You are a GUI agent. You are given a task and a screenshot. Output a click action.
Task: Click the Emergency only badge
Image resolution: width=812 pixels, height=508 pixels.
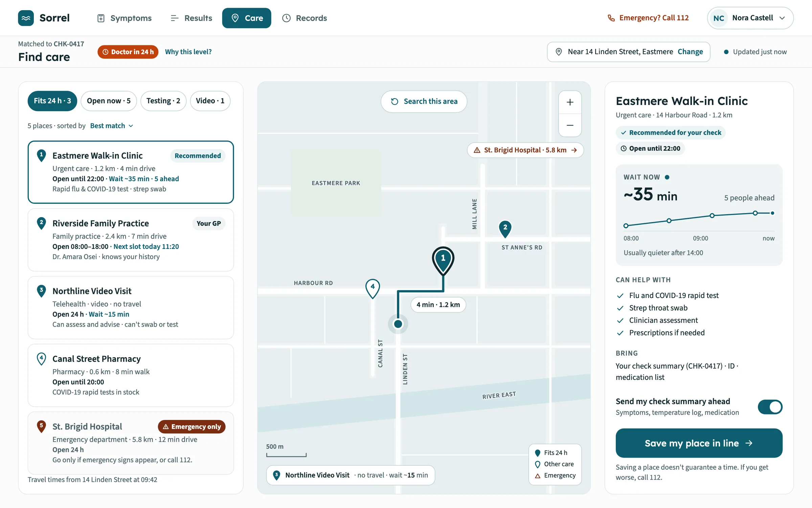click(x=192, y=427)
